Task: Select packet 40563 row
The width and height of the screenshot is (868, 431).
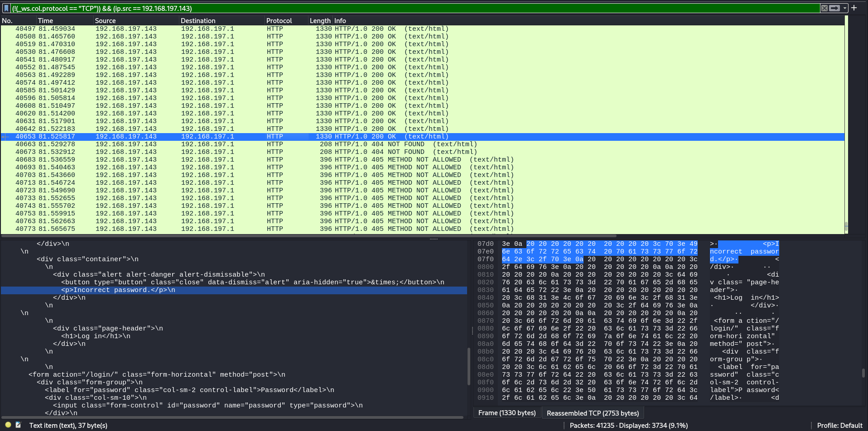Action: tap(422, 75)
